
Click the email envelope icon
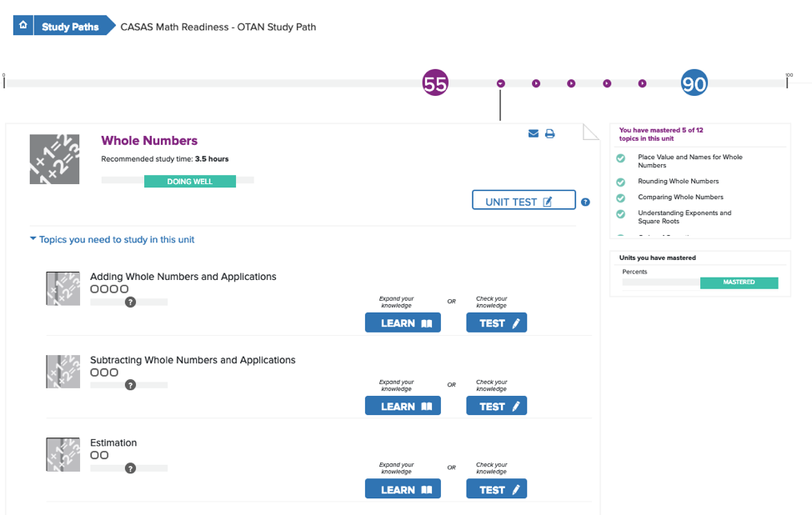click(534, 133)
